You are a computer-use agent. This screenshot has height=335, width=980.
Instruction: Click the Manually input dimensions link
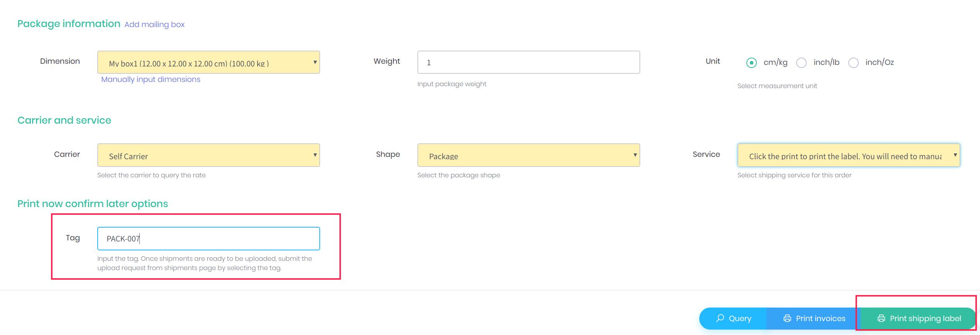151,79
